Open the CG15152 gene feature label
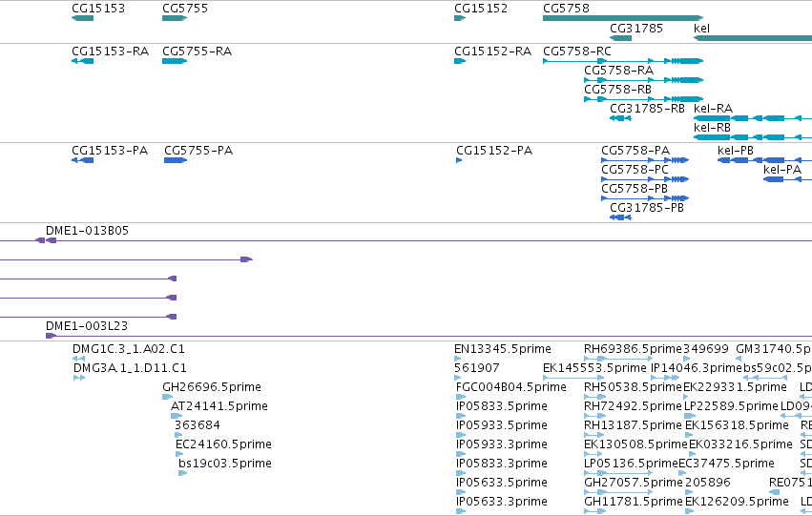The image size is (812, 516). (x=481, y=9)
